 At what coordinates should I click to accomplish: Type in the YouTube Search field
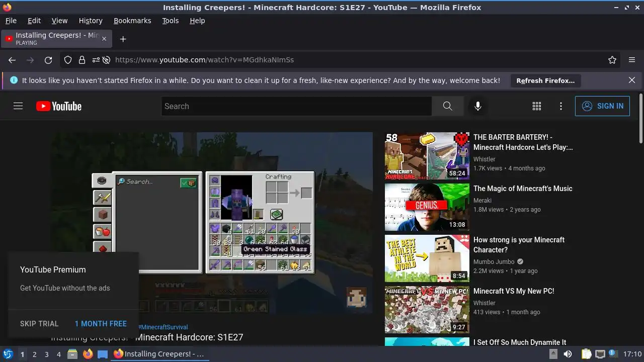pos(296,106)
